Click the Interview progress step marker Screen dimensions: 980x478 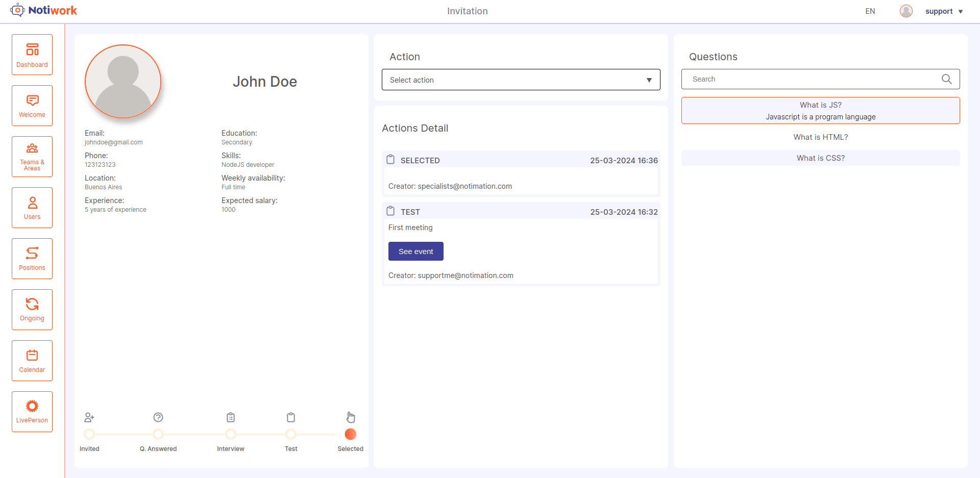tap(231, 434)
